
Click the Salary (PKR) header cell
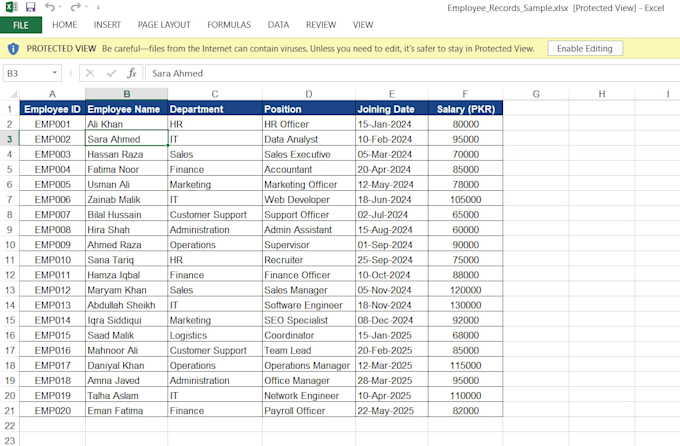pos(466,109)
